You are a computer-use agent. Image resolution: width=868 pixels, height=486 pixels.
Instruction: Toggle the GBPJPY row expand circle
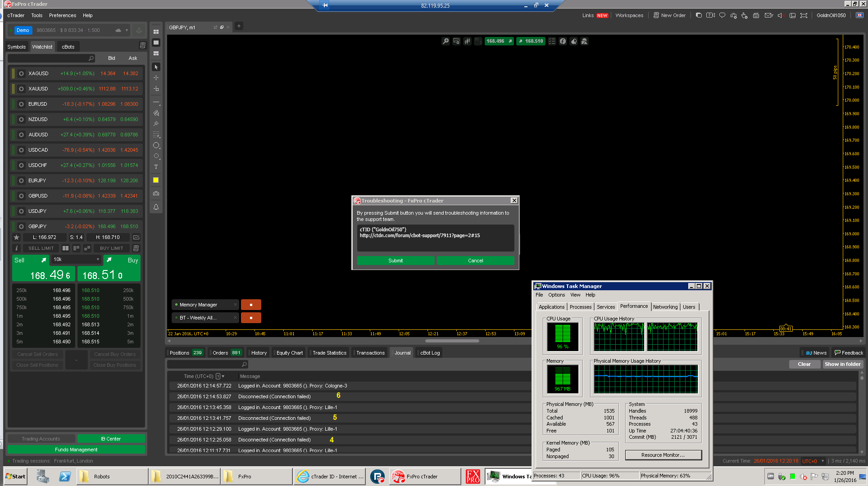(21, 226)
